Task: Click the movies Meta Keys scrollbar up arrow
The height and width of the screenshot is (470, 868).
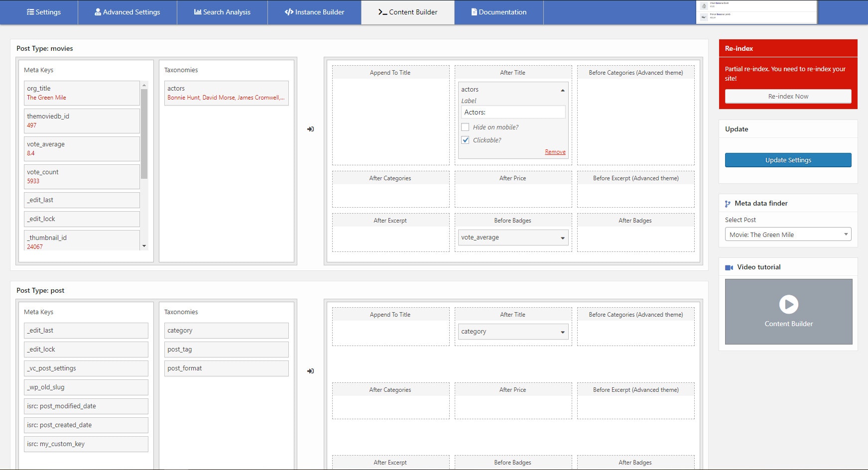Action: point(144,85)
